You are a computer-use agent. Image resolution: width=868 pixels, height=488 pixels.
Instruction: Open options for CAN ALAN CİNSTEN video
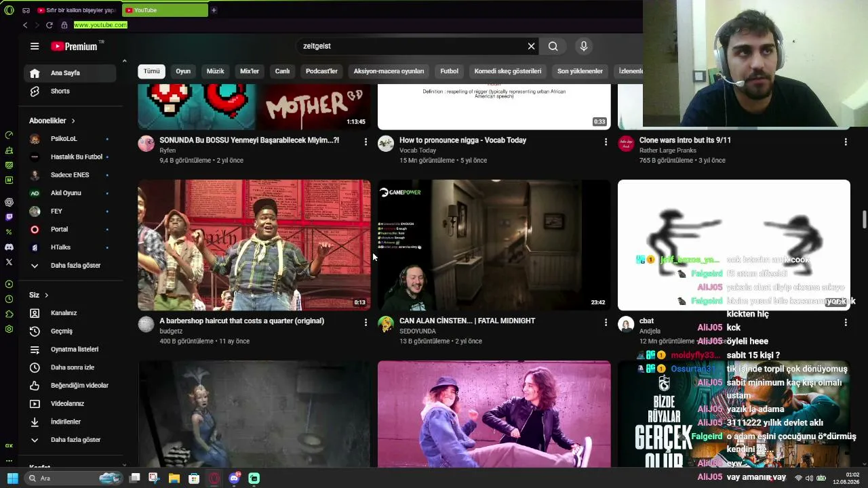[606, 323]
